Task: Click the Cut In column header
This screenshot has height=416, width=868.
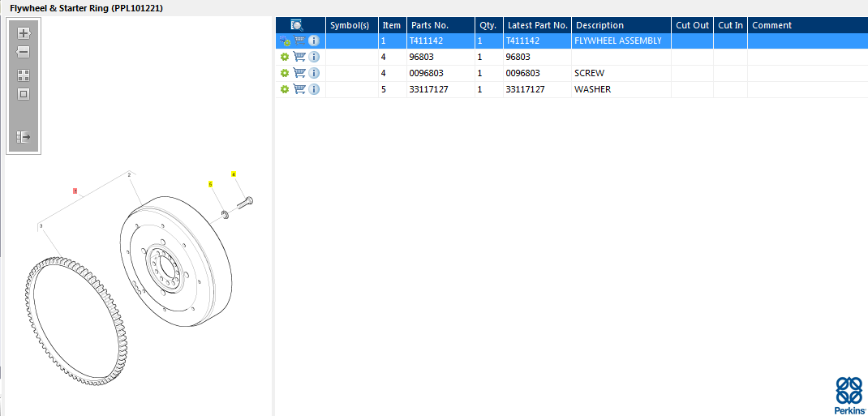Action: (x=730, y=25)
